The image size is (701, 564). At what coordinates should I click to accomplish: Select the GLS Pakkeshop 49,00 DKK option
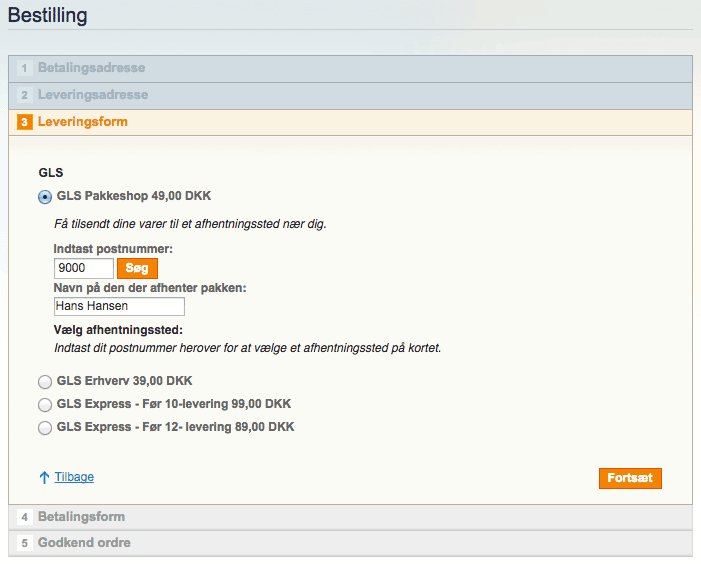click(x=44, y=196)
